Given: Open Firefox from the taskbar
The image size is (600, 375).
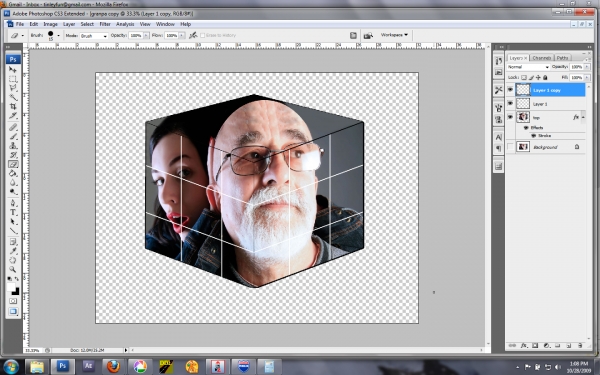Looking at the screenshot, I should pyautogui.click(x=113, y=367).
